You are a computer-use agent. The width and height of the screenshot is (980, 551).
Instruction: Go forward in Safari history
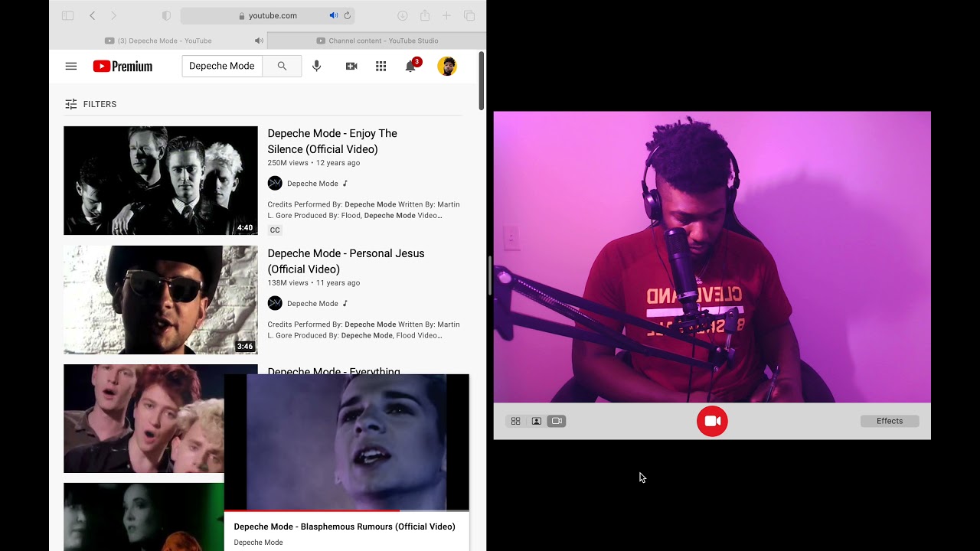pyautogui.click(x=114, y=15)
